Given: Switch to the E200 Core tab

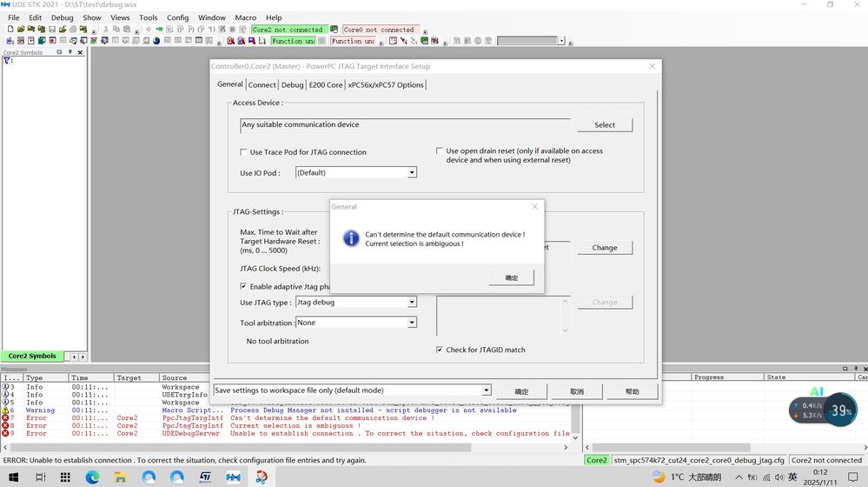Looking at the screenshot, I should click(326, 84).
